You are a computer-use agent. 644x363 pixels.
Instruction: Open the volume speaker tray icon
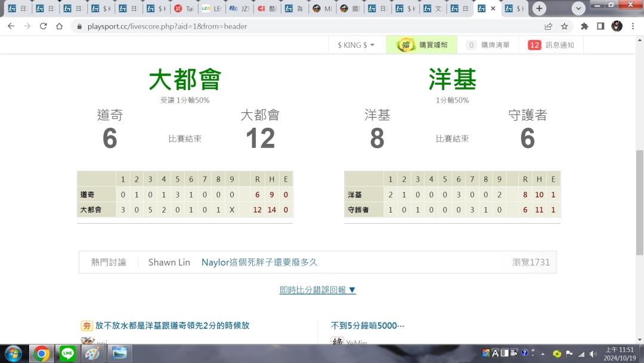click(x=593, y=353)
